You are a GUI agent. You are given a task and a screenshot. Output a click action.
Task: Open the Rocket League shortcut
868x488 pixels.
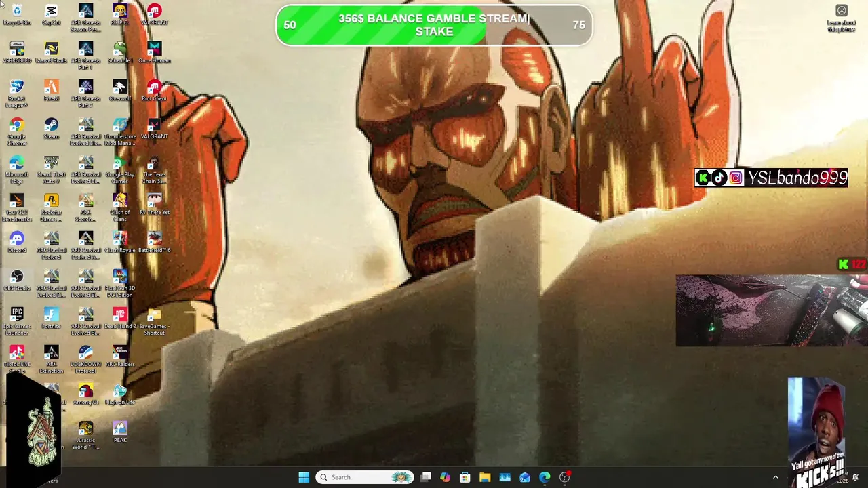point(17,94)
